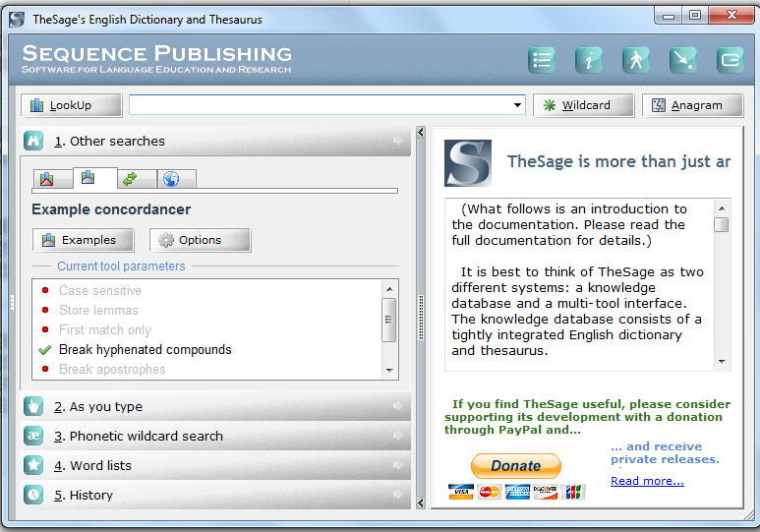Viewport: 760px width, 532px height.
Task: Click the Example concordancer heading
Action: pyautogui.click(x=111, y=209)
